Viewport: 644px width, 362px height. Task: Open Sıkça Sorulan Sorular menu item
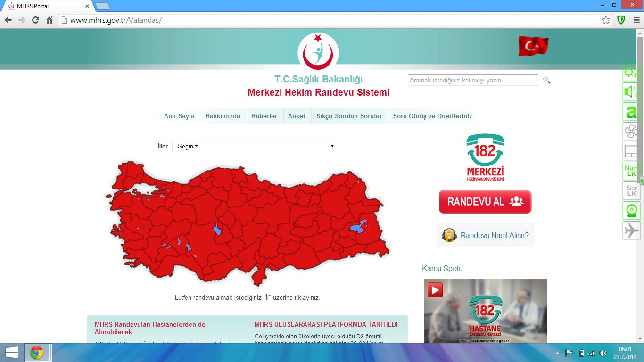tap(349, 116)
